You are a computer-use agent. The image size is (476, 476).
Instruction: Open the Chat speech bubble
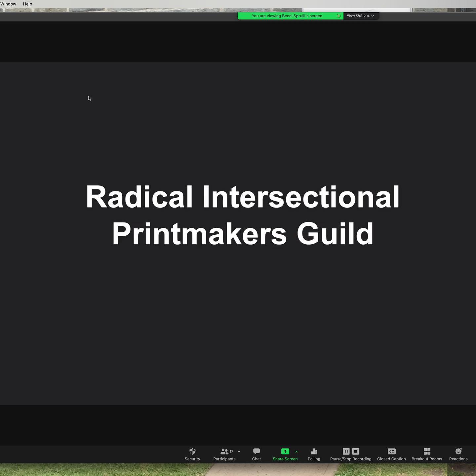(x=257, y=452)
